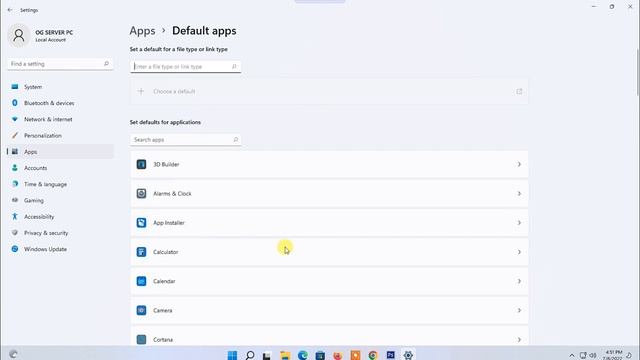Click the 3D Builder app icon
This screenshot has width=640, height=360.
[141, 164]
